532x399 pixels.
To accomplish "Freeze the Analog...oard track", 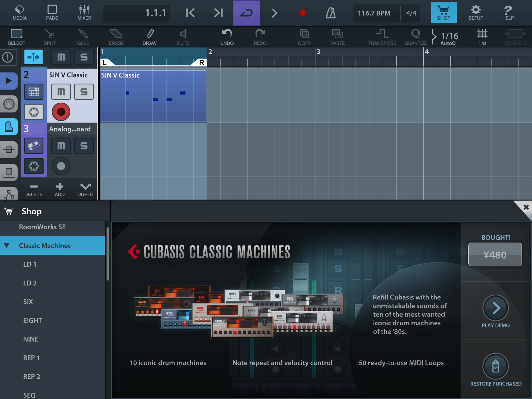I will [x=34, y=166].
